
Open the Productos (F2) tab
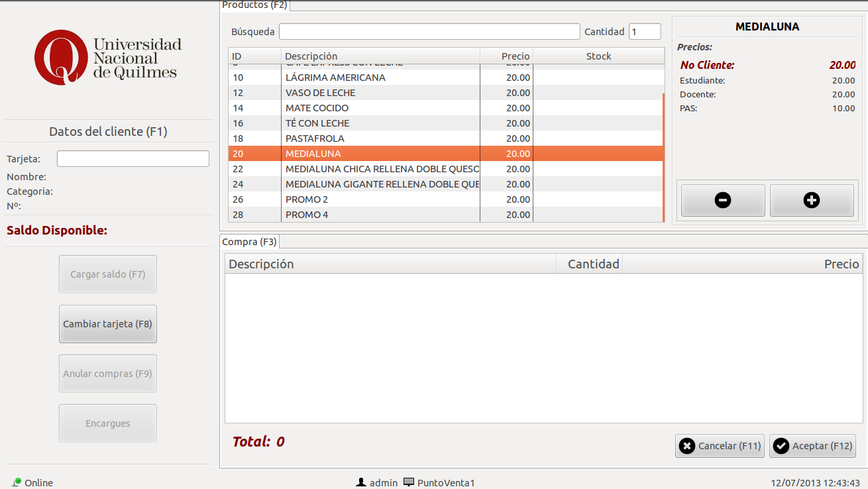point(254,5)
